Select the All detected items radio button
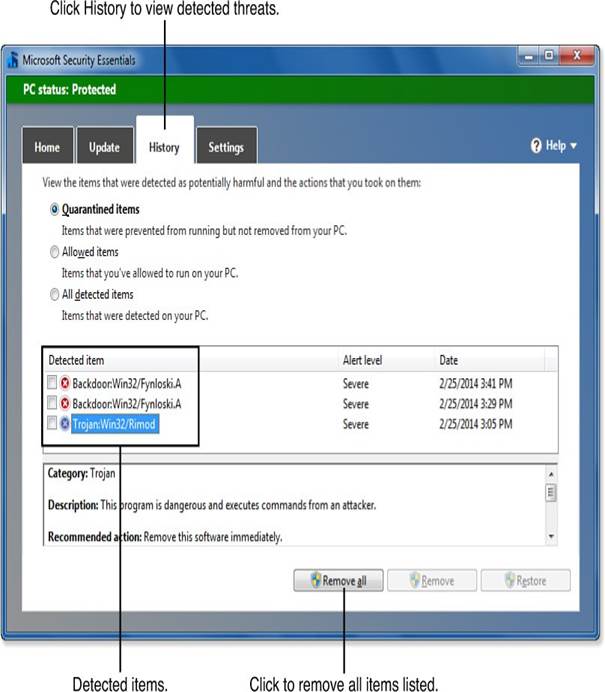605x692 pixels. (x=54, y=294)
